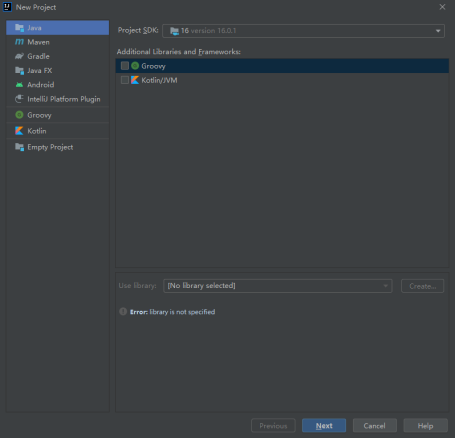
Task: Choose the Kotlin logo in the sidebar
Action: point(19,131)
